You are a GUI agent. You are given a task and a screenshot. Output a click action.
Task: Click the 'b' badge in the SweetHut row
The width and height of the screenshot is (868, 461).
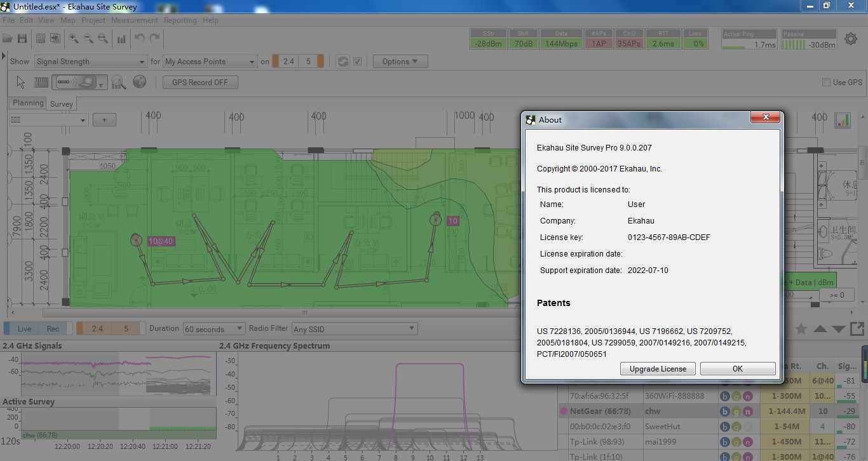(x=724, y=426)
